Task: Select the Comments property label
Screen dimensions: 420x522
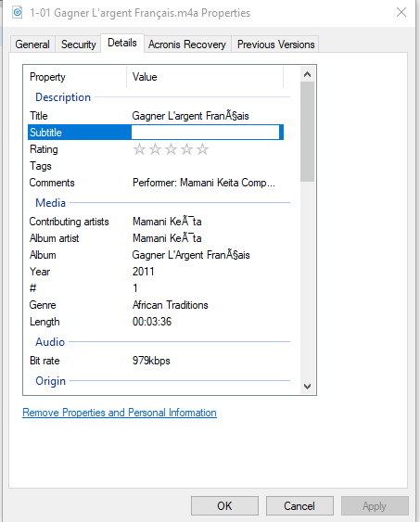Action: pyautogui.click(x=52, y=183)
